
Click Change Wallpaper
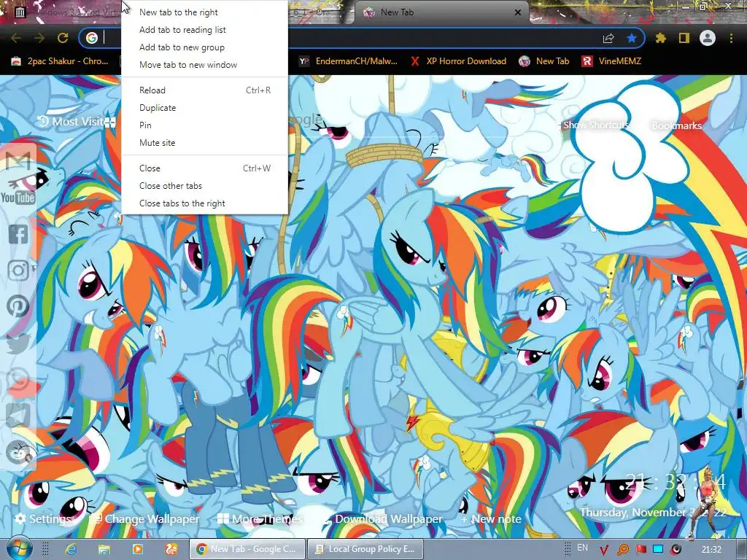145,518
